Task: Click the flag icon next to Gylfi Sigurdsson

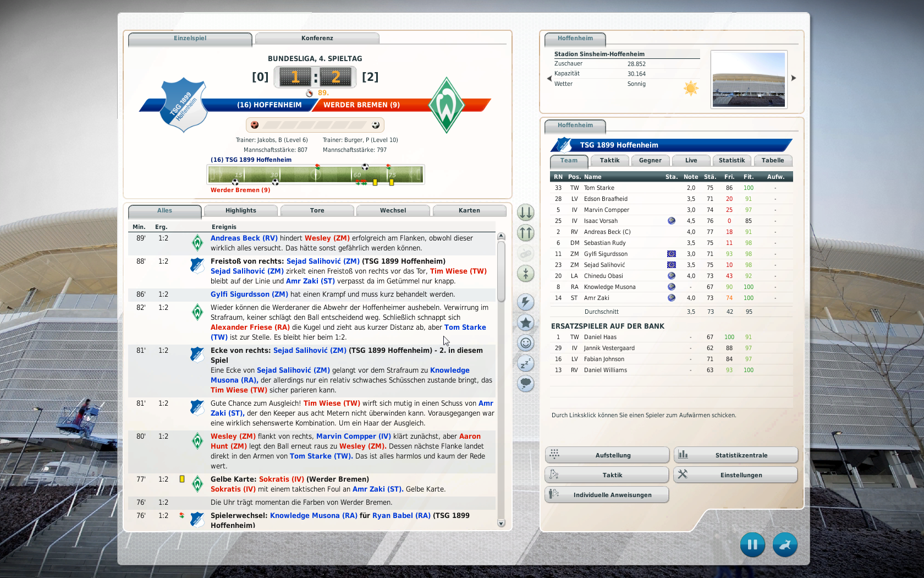Action: [x=671, y=254]
